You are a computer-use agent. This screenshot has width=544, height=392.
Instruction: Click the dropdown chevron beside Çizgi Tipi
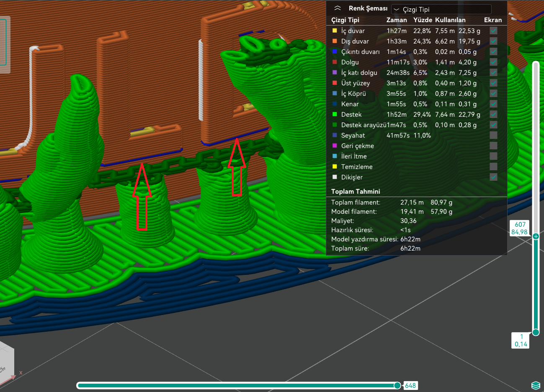click(397, 10)
